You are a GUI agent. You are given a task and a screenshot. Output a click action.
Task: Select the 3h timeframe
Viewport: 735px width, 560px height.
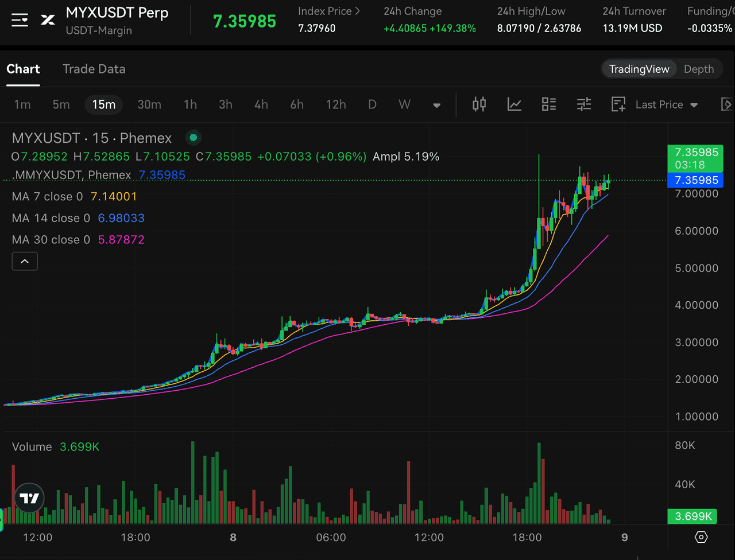[x=226, y=104]
